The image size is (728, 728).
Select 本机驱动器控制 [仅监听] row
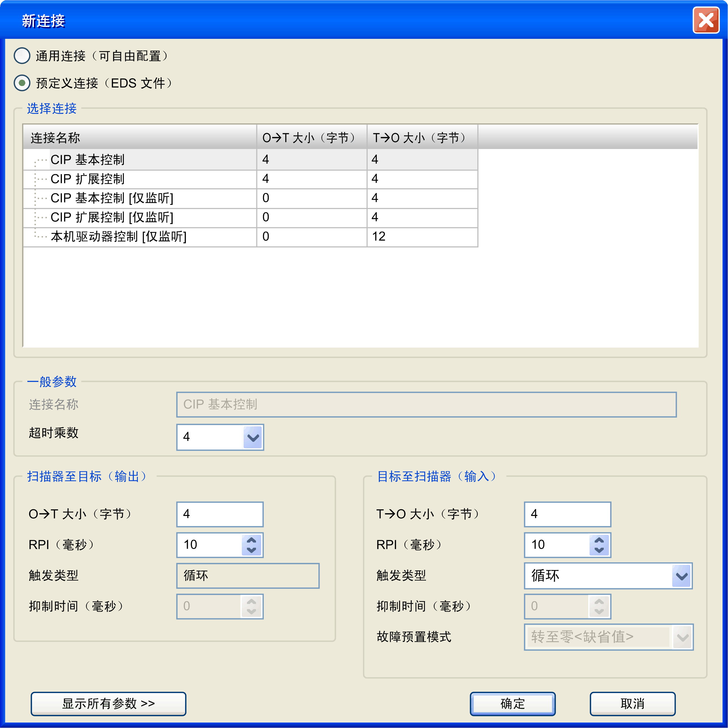[x=118, y=237]
